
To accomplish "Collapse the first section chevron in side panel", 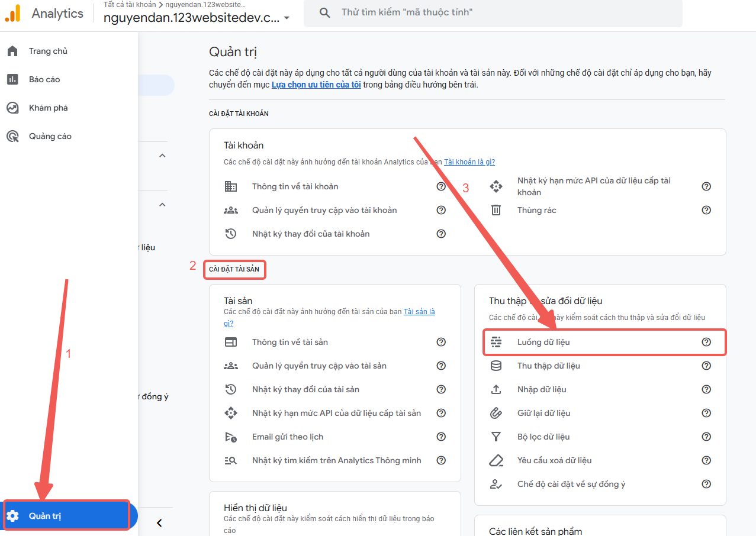I will click(x=163, y=156).
